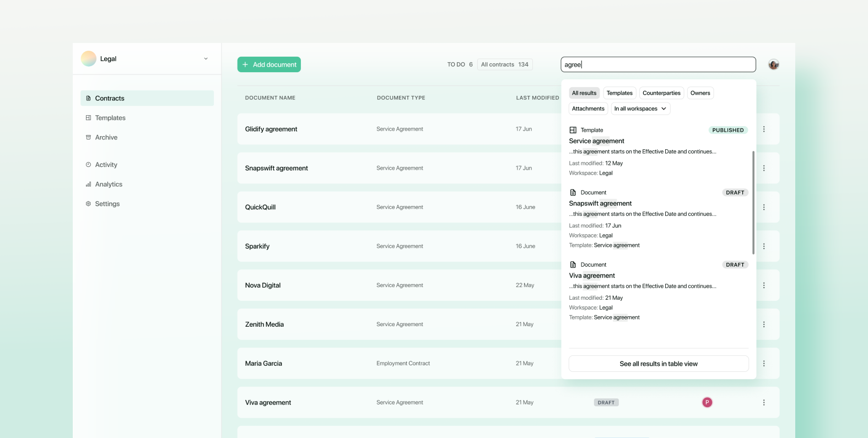Viewport: 868px width, 438px height.
Task: Open the Sparkify document
Action: pos(257,246)
